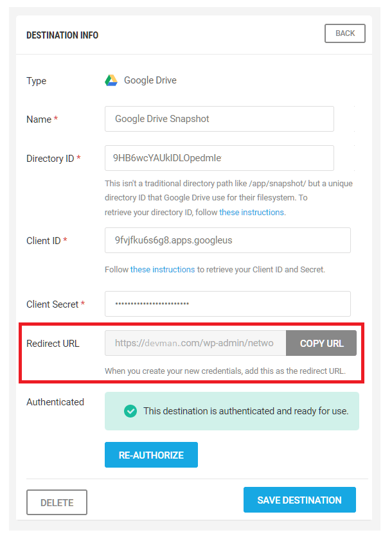This screenshot has height=537, width=392.
Task: Click the read-only Redirect URL field
Action: (195, 343)
